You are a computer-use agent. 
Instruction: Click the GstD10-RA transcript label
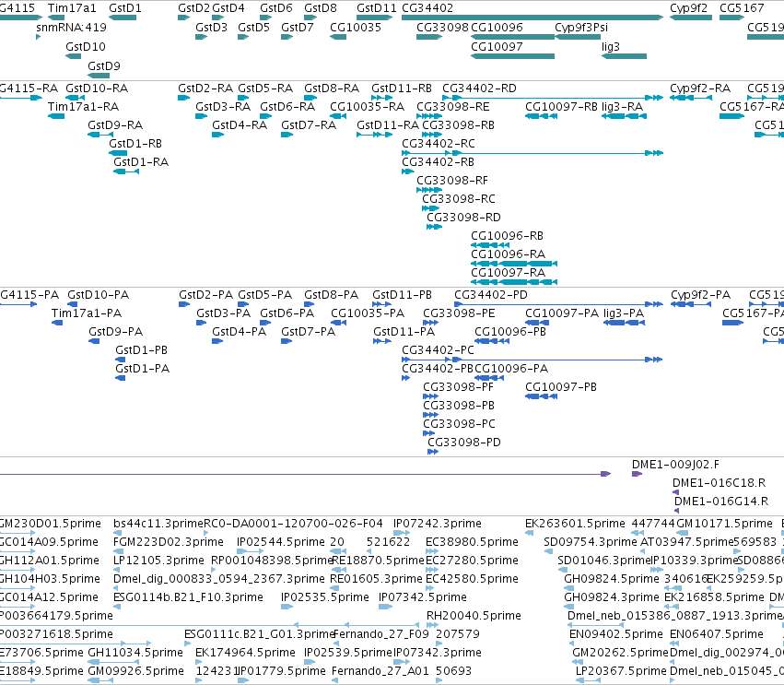[97, 89]
